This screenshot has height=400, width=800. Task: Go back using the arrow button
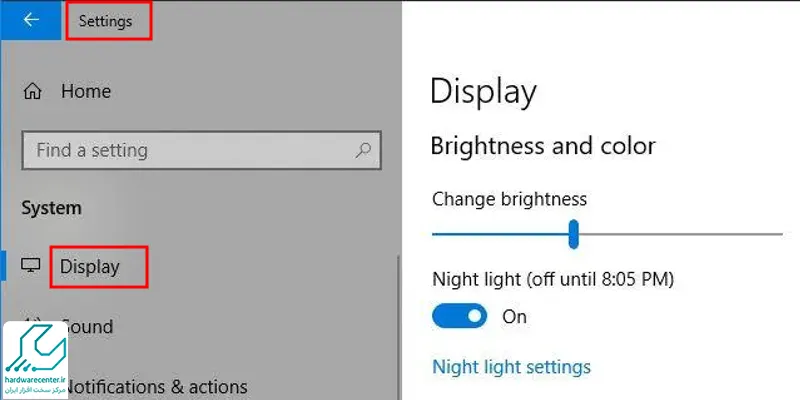[31, 20]
